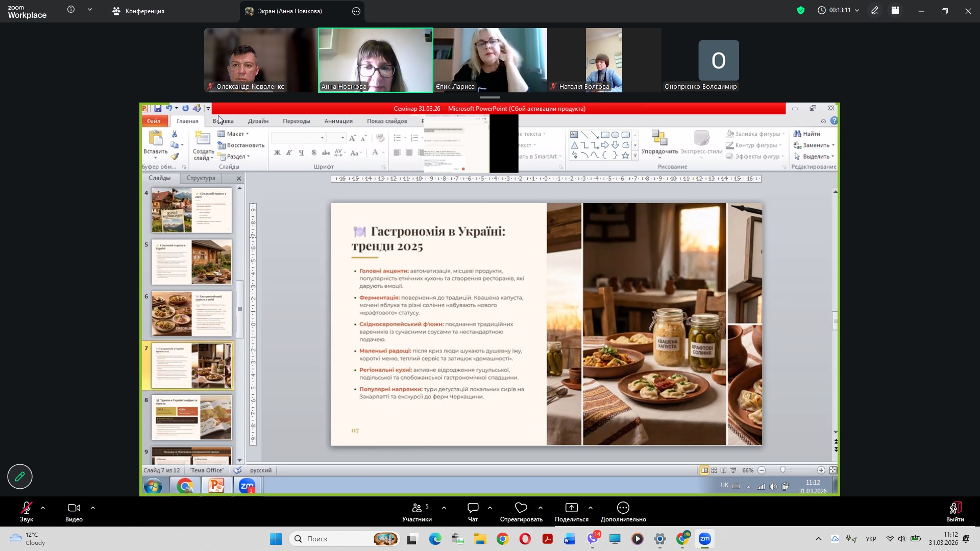
Task: Expand video options arrow next to Видео
Action: 93,508
